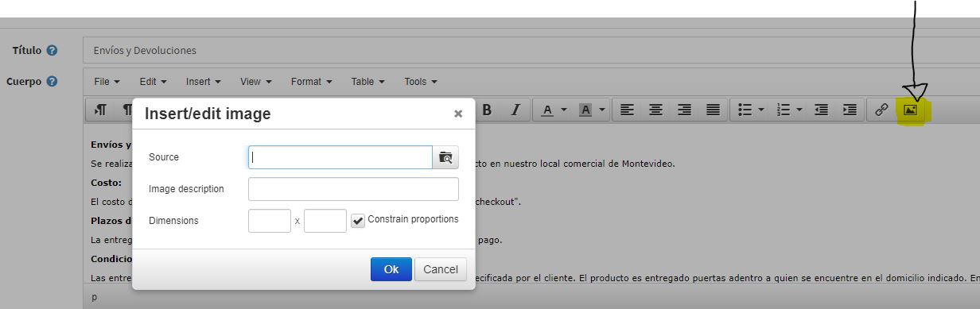This screenshot has height=309, width=980.
Task: Close the Insert/edit image dialog
Action: [x=458, y=114]
